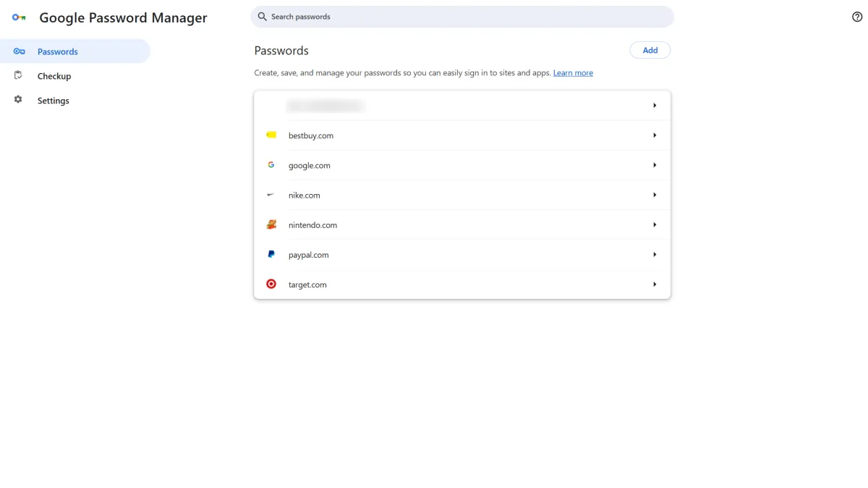Expand the target.com entry arrow
Viewport: 868px width, 488px height.
tap(655, 285)
